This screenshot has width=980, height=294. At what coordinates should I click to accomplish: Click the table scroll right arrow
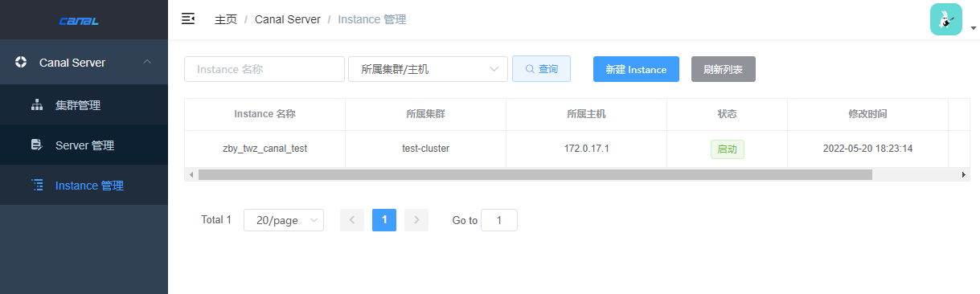pos(964,174)
